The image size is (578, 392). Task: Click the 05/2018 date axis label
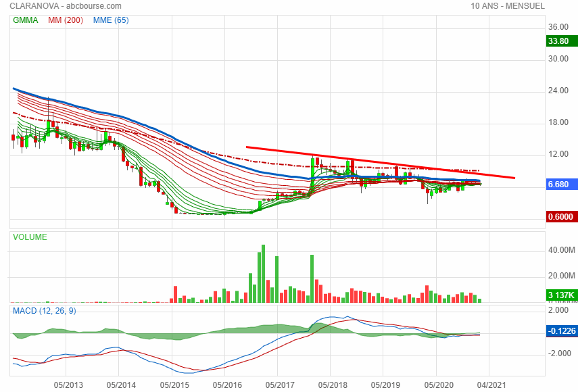coord(333,385)
